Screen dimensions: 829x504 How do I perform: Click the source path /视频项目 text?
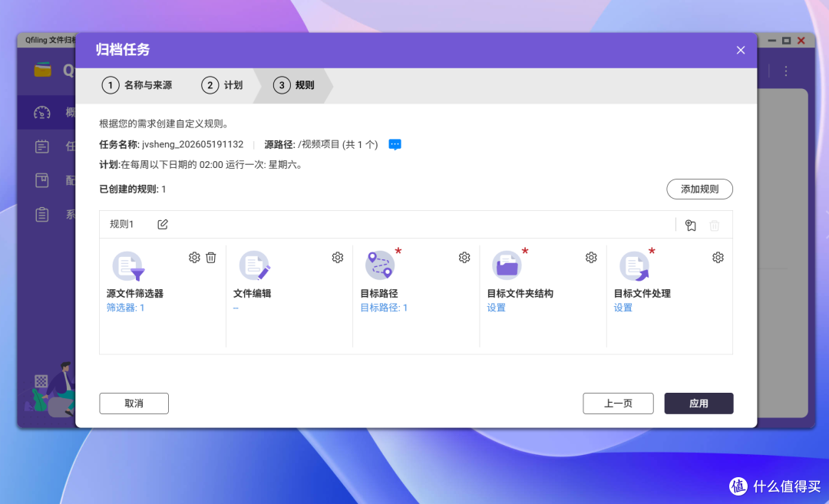319,144
